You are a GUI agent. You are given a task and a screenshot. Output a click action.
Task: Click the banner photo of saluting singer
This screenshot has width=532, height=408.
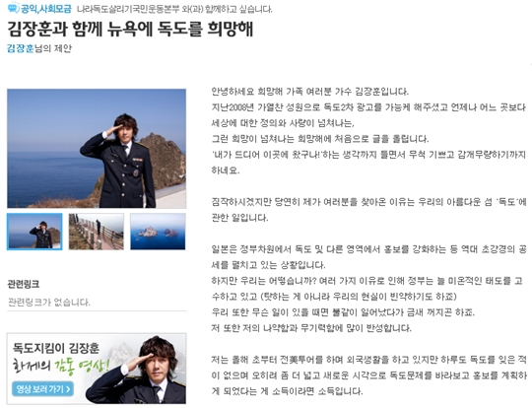point(137,370)
